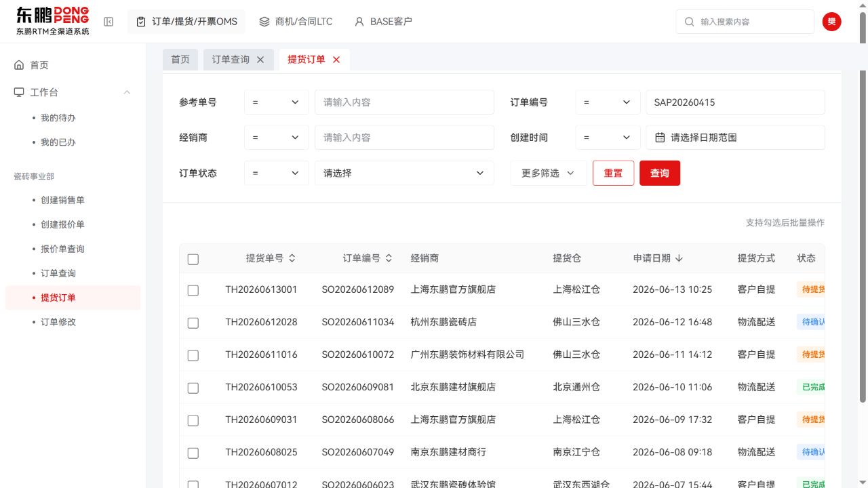868x488 pixels.
Task: Click the 首页 home icon in sidebar
Action: click(19, 65)
